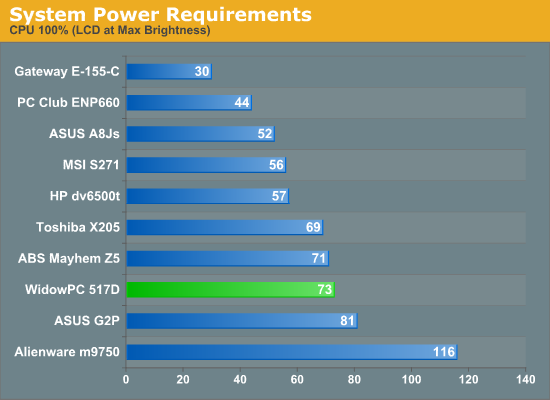Select the WidowPC 517D label
The height and width of the screenshot is (400, 550).
(x=72, y=290)
